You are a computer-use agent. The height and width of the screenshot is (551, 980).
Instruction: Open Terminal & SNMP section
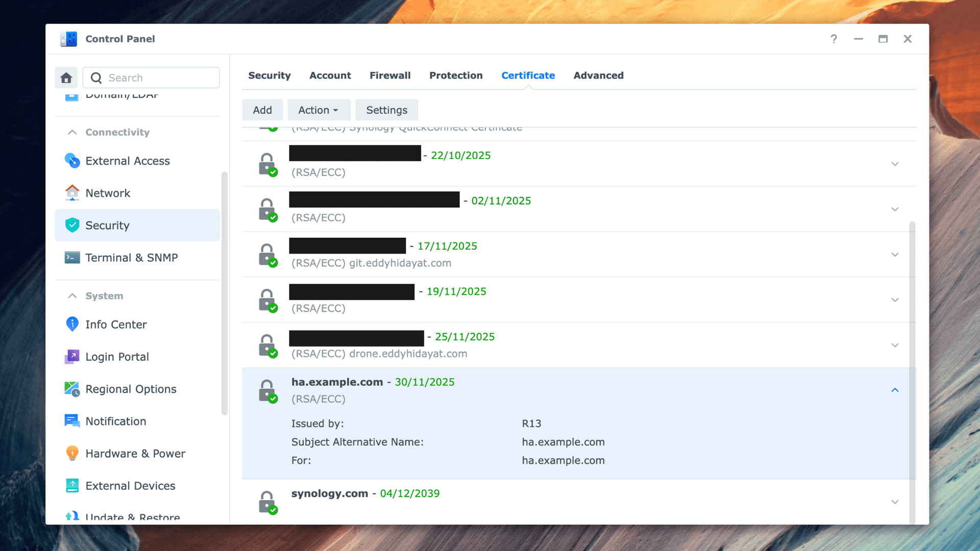coord(131,258)
